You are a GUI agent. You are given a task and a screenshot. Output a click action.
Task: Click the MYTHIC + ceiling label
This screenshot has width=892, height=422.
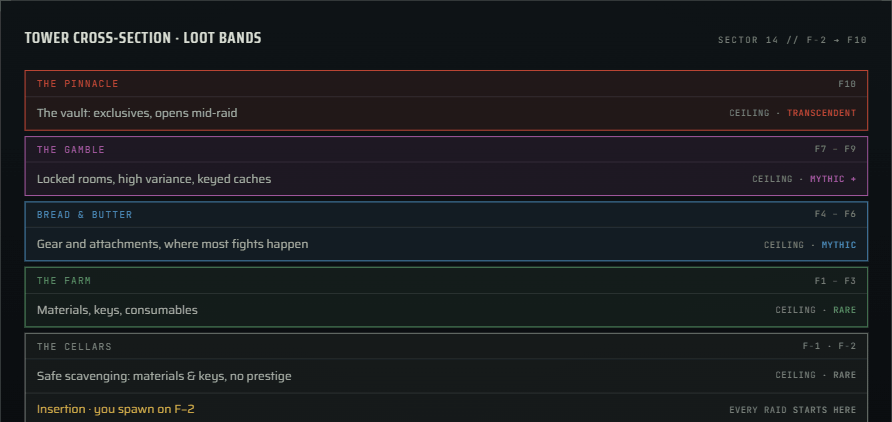pyautogui.click(x=832, y=179)
